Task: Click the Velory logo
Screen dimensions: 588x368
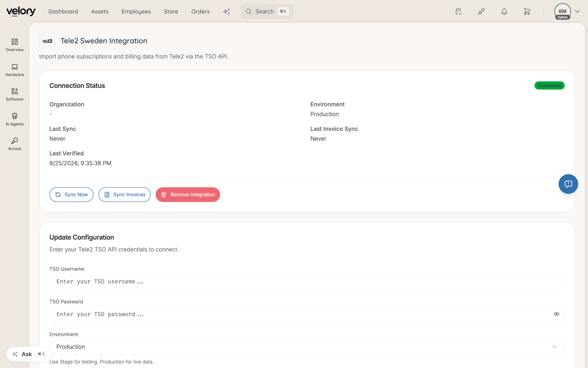Action: click(x=21, y=11)
